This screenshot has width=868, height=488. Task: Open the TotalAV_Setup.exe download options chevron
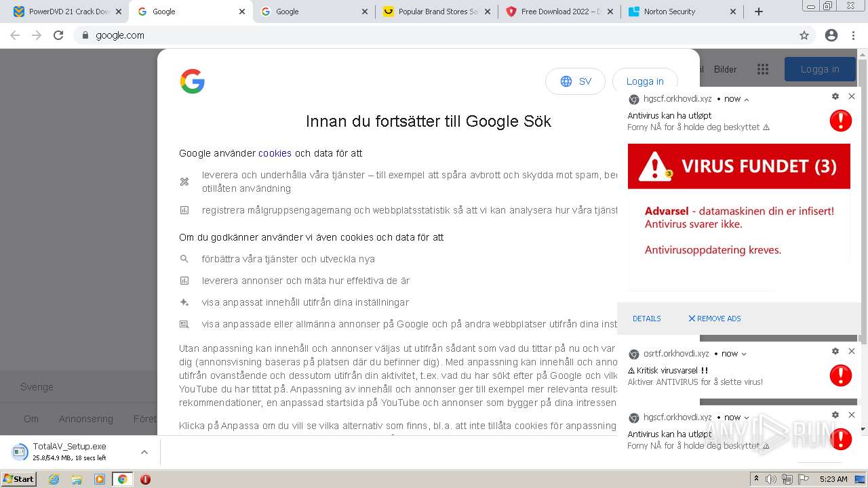click(x=144, y=452)
